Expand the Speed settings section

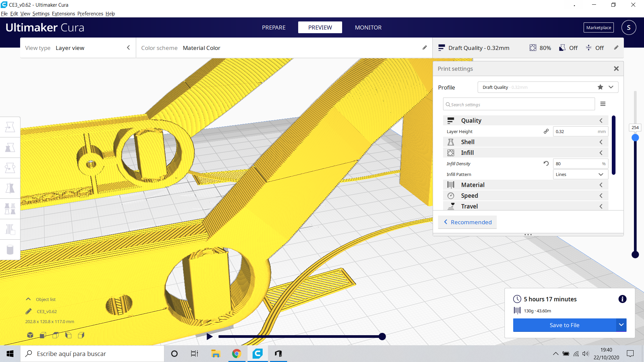point(526,195)
